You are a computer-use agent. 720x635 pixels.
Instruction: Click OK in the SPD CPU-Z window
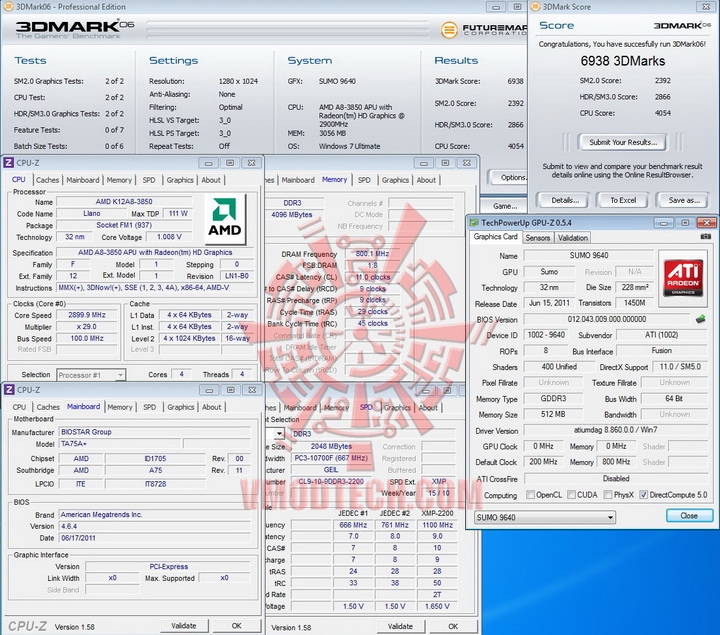pyautogui.click(x=453, y=626)
